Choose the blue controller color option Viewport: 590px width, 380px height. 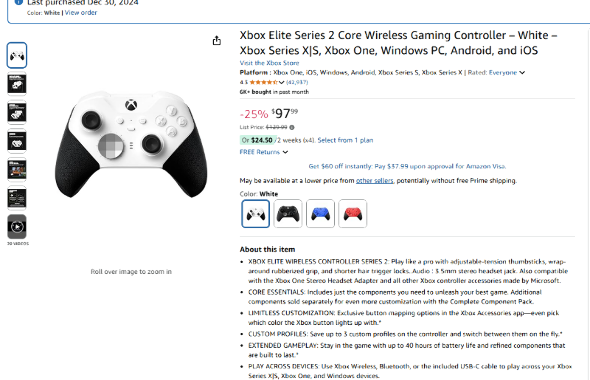tap(320, 214)
